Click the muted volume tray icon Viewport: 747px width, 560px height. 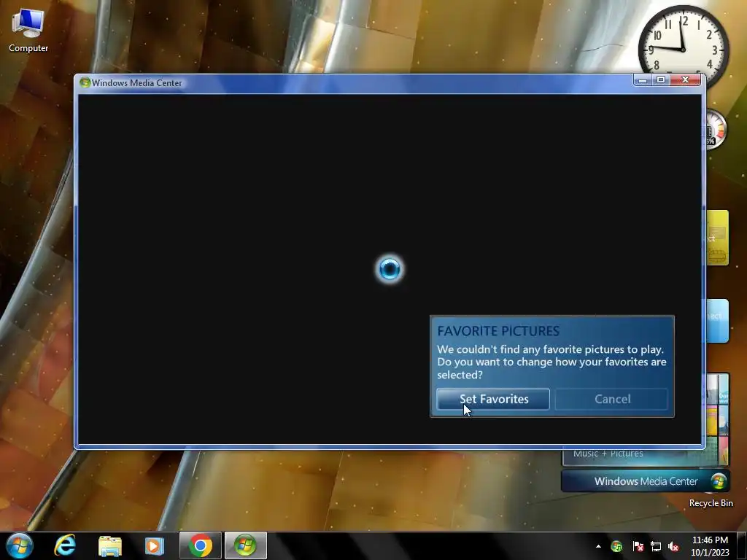[x=673, y=546]
